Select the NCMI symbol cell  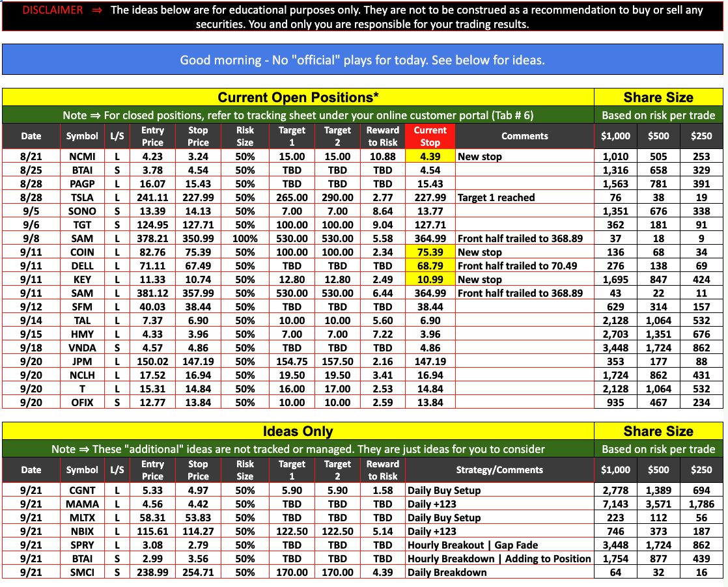(82, 157)
